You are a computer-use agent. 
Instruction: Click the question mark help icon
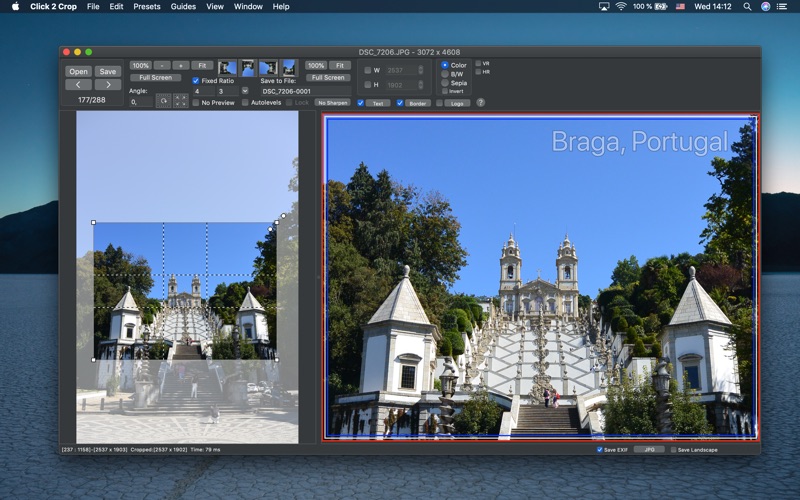point(481,103)
